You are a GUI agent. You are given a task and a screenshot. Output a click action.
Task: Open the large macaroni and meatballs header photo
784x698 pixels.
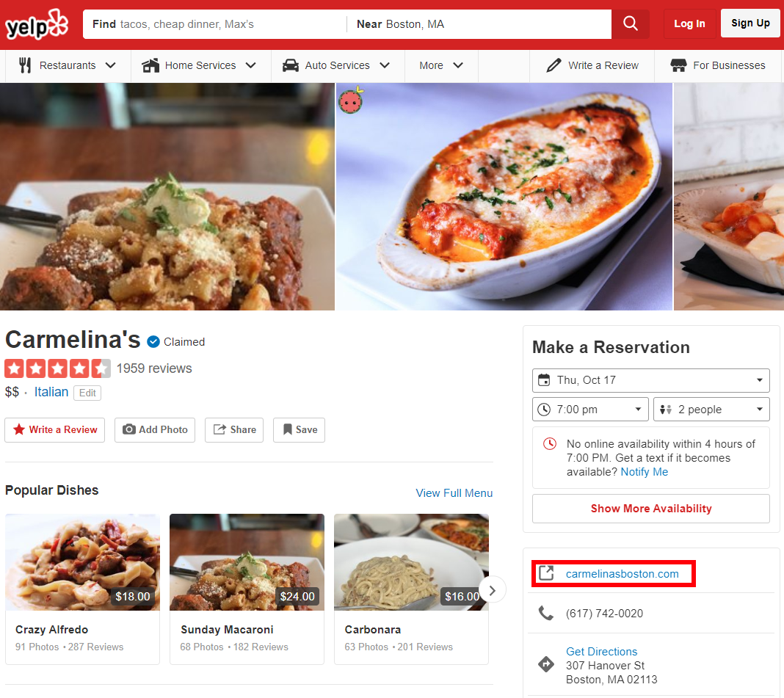tap(167, 197)
